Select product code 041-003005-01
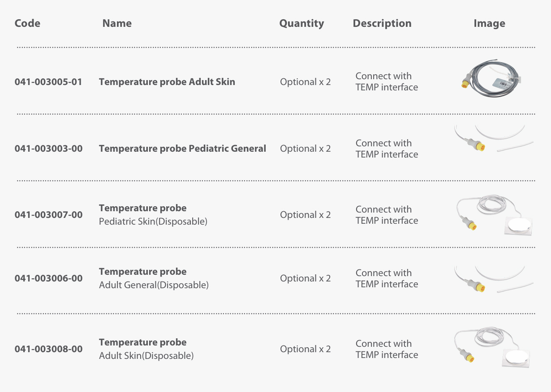 pyautogui.click(x=48, y=82)
